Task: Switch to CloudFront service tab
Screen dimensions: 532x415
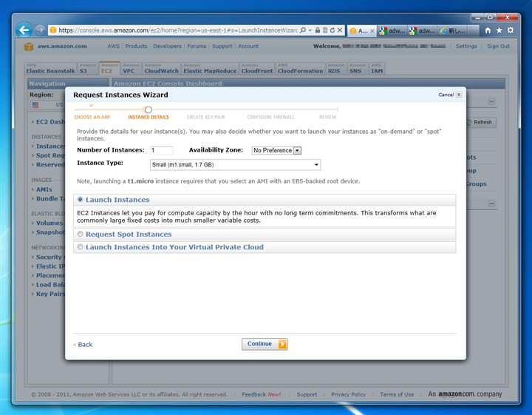Action: tap(257, 69)
